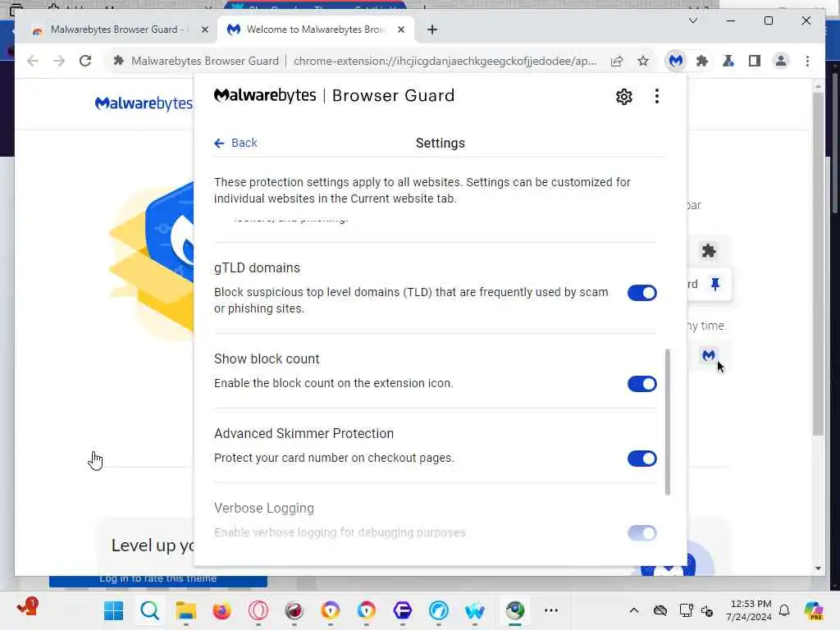Open the Chrome side panel
This screenshot has height=630, width=840.
click(x=755, y=61)
